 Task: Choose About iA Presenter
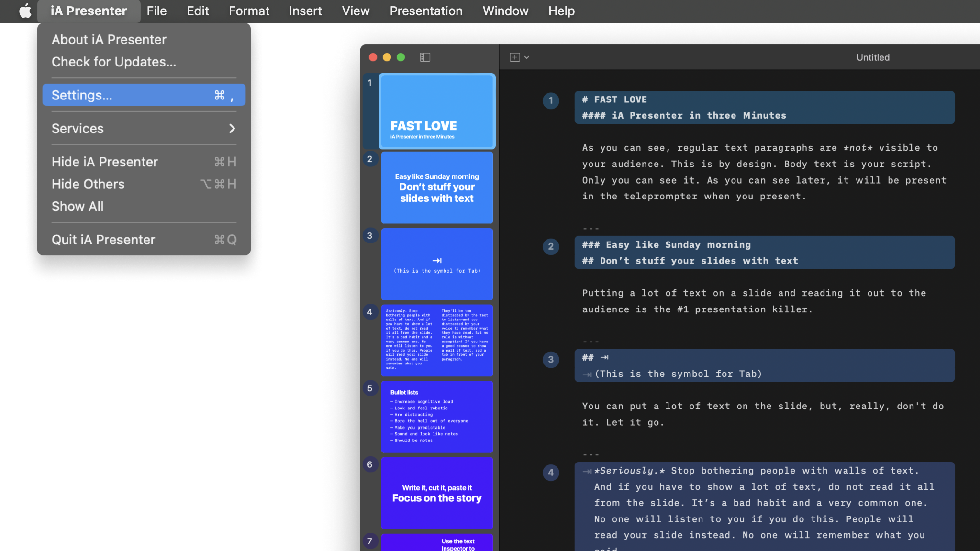[144, 40]
